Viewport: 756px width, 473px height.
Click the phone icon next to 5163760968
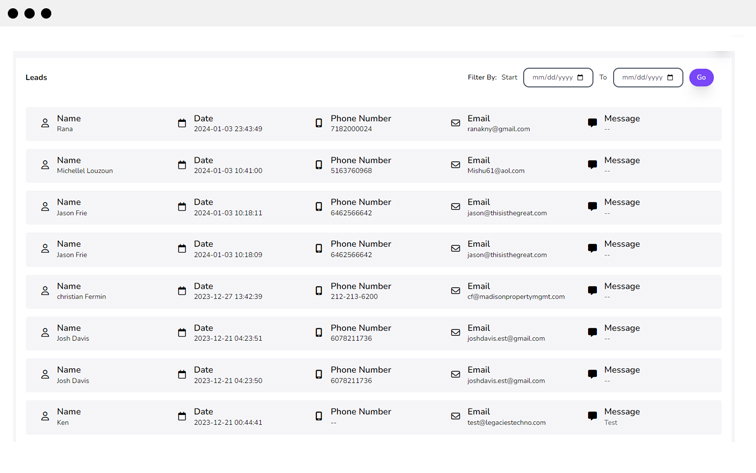[x=319, y=165]
